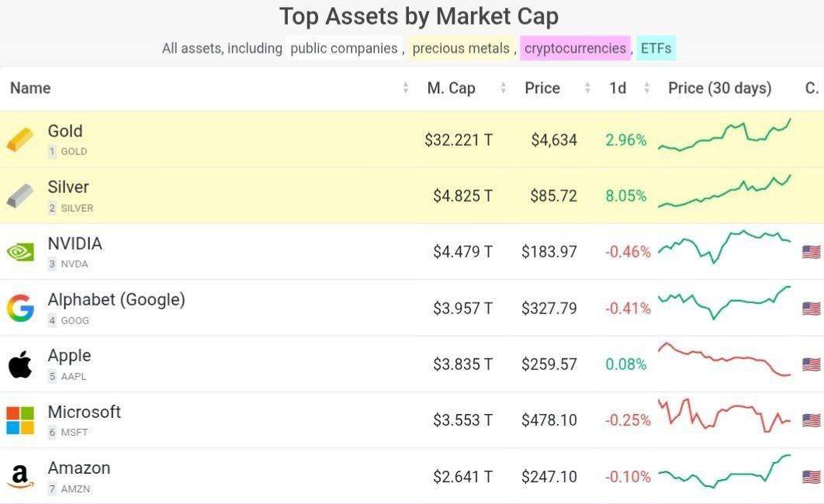Click the Price column header

click(x=542, y=88)
